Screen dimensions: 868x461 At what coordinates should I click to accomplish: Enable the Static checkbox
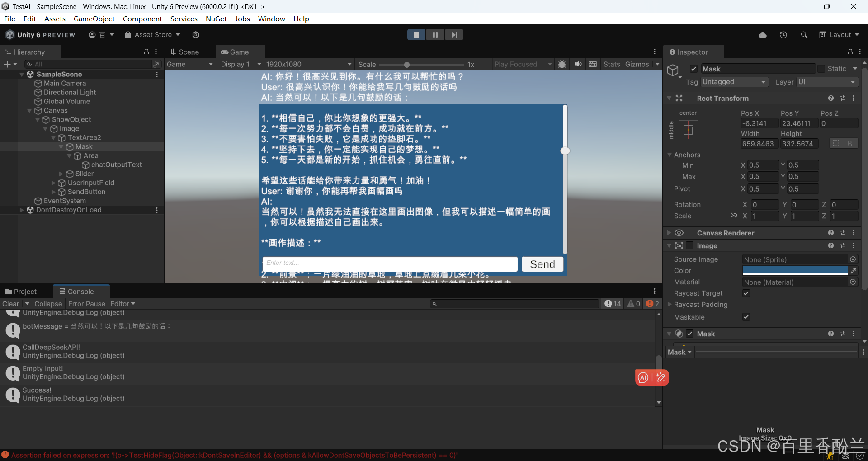tap(821, 69)
